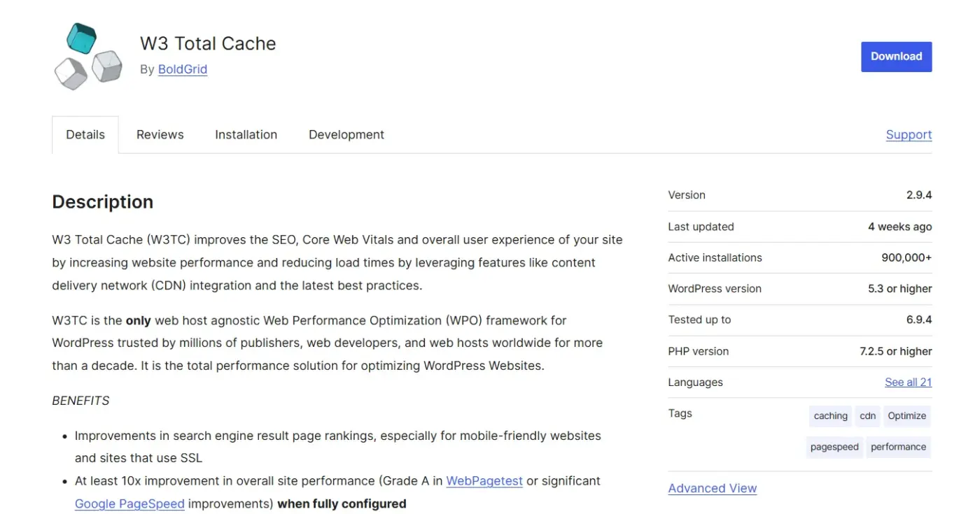Viewport: 980px width, 514px height.
Task: Go to the Development tab
Action: (346, 135)
